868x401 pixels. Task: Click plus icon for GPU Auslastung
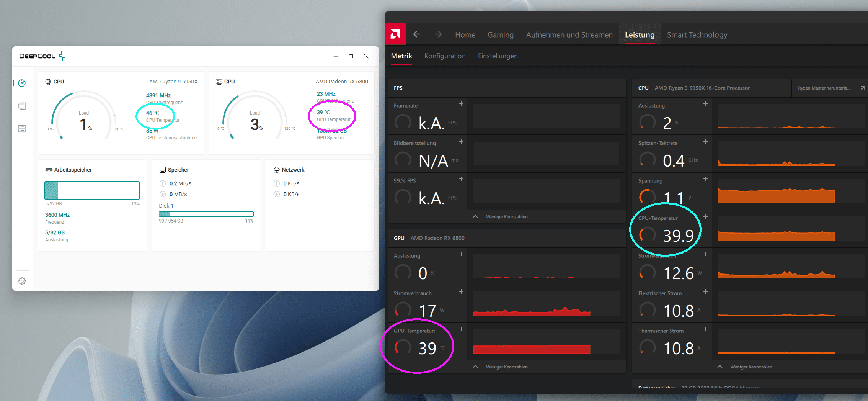click(461, 254)
